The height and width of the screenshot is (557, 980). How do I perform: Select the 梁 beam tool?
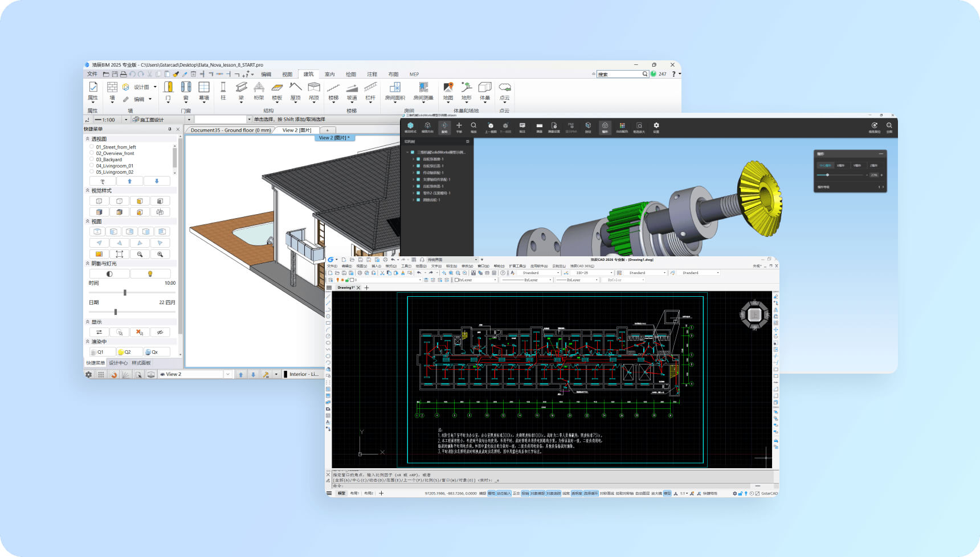coord(241,91)
